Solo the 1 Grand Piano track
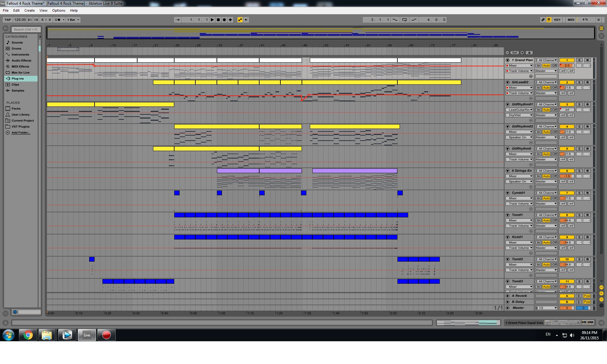Image resolution: width=607 pixels, height=364 pixels. click(x=579, y=60)
